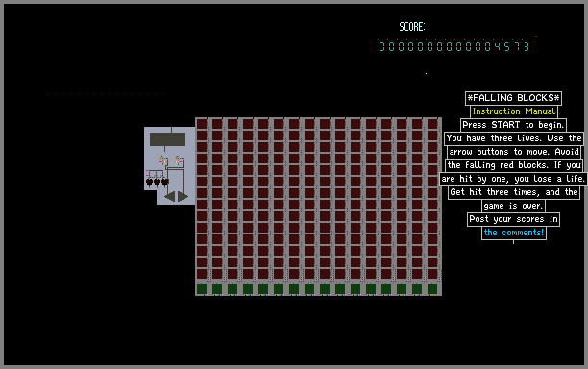Click the *FALLING BLOCKS* title box

tap(513, 98)
